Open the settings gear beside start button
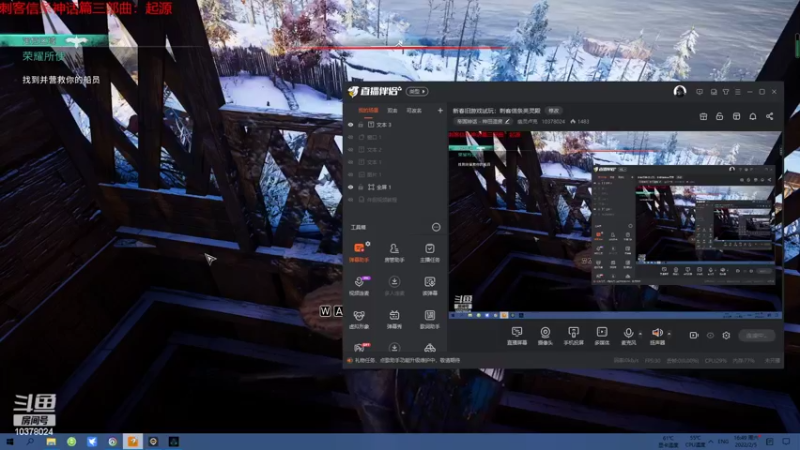 [x=726, y=335]
